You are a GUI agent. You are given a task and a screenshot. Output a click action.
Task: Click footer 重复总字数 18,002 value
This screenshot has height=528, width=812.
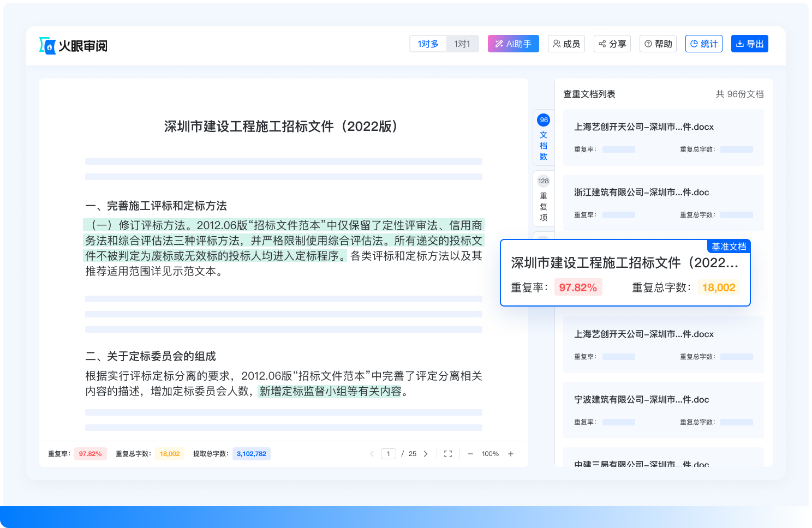pyautogui.click(x=170, y=454)
